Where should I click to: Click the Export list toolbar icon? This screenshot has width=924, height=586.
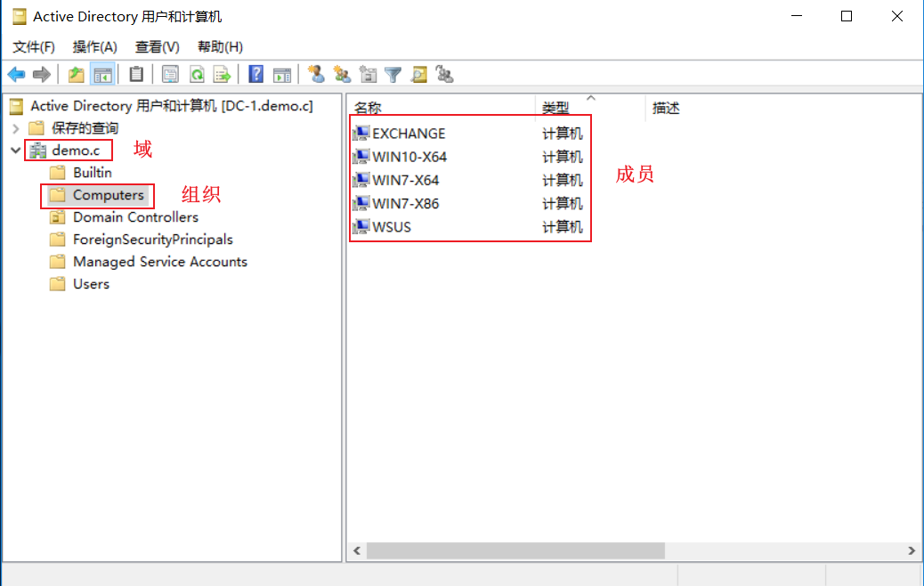click(x=222, y=75)
